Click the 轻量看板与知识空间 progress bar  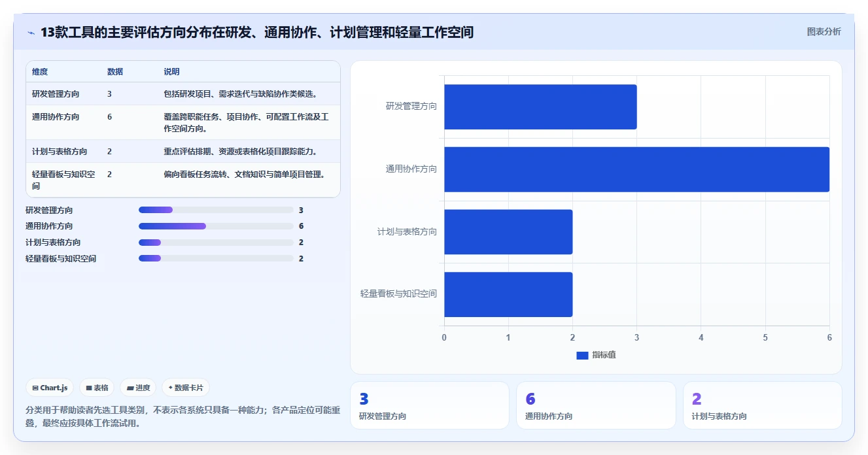216,258
